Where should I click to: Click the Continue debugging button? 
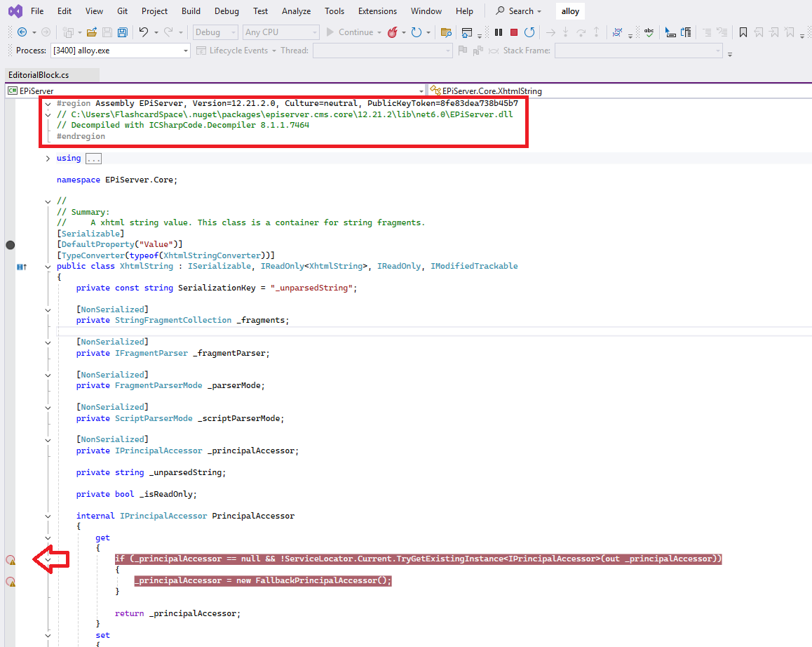coord(350,32)
